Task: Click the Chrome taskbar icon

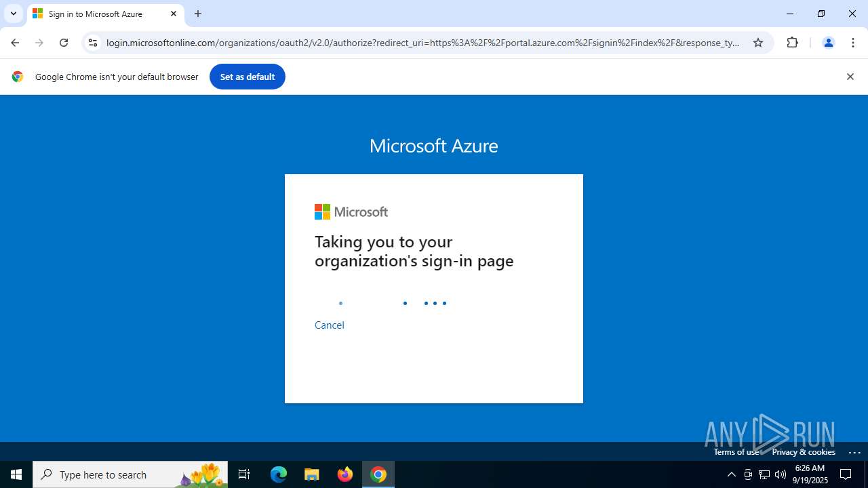Action: click(x=378, y=474)
